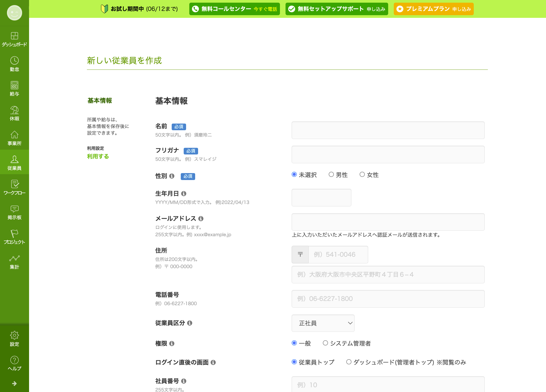
Task: Click the 新しい従業員を作成 page heading
Action: click(x=124, y=60)
